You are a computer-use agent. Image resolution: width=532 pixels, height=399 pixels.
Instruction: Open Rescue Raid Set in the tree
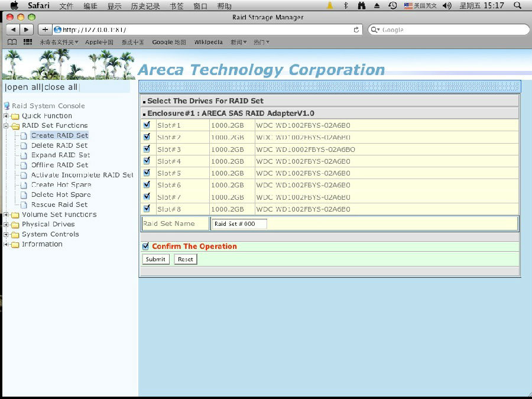click(x=59, y=205)
